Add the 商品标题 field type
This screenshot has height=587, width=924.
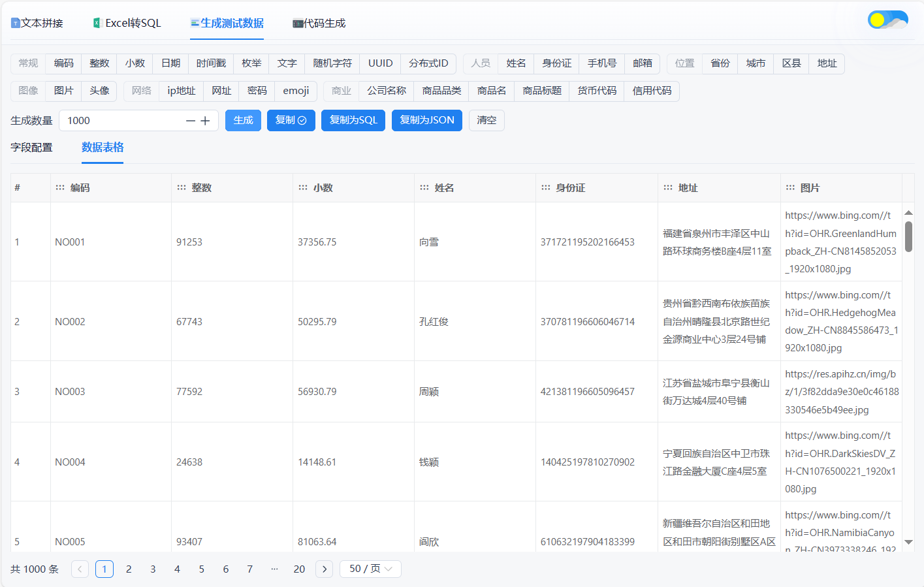click(542, 91)
